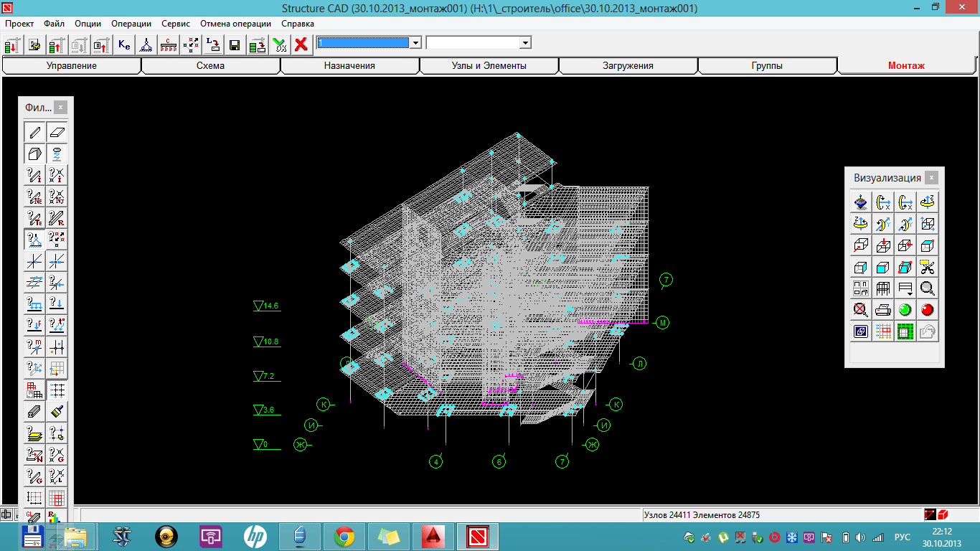Image resolution: width=980 pixels, height=551 pixels.
Task: Open the Файл menu
Action: 55,24
